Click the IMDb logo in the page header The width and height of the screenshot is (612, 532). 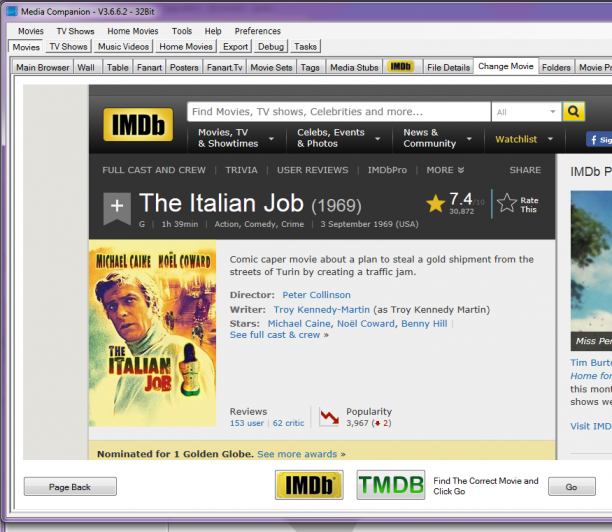pyautogui.click(x=138, y=125)
